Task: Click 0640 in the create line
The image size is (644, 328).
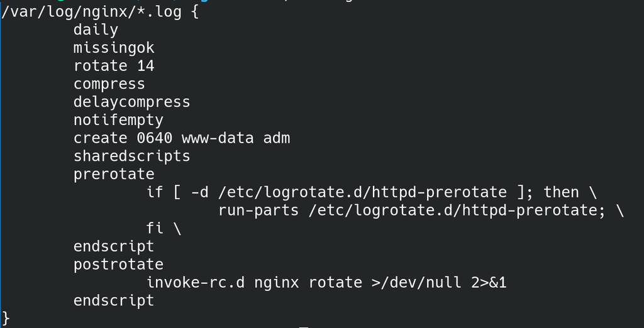Action: pos(155,138)
